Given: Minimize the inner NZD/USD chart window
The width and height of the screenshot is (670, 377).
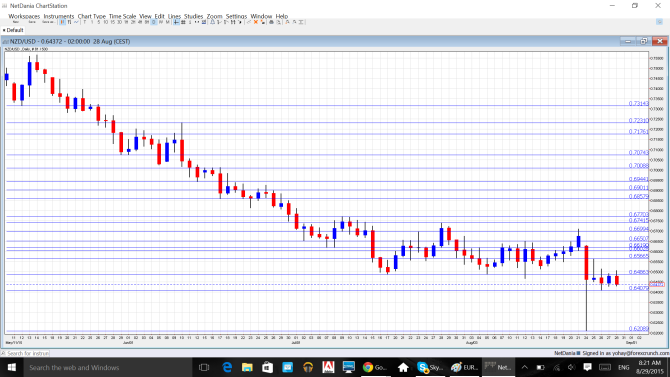Looking at the screenshot, I should tap(628, 41).
